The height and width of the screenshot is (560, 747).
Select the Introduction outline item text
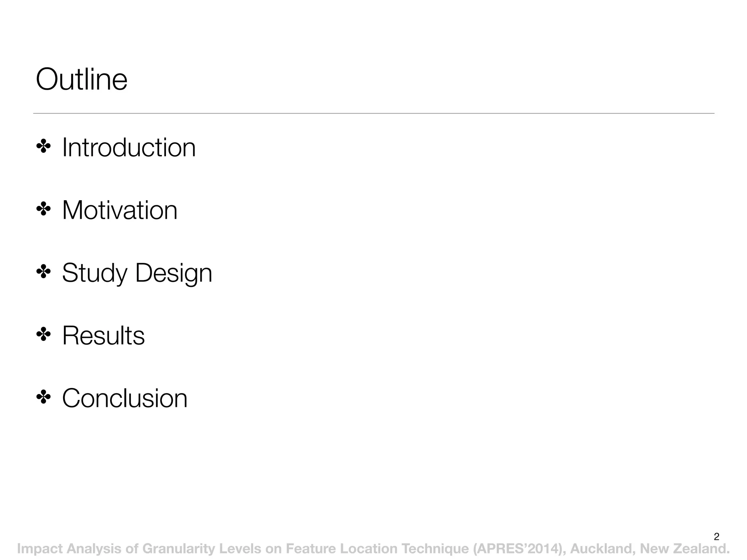coord(129,147)
